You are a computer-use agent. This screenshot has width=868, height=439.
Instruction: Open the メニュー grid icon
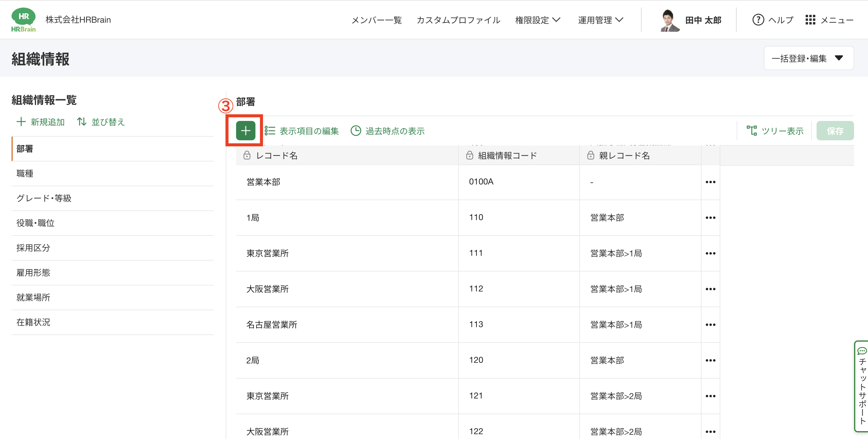coord(810,20)
